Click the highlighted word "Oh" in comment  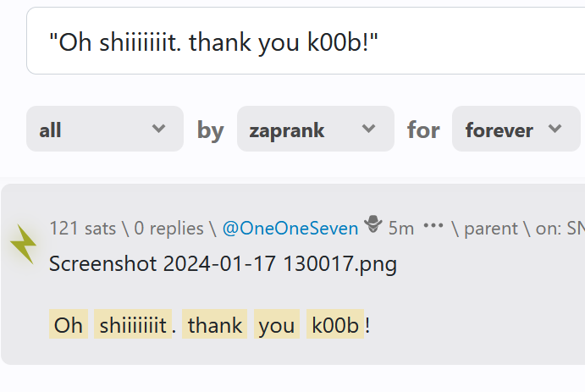pos(69,325)
